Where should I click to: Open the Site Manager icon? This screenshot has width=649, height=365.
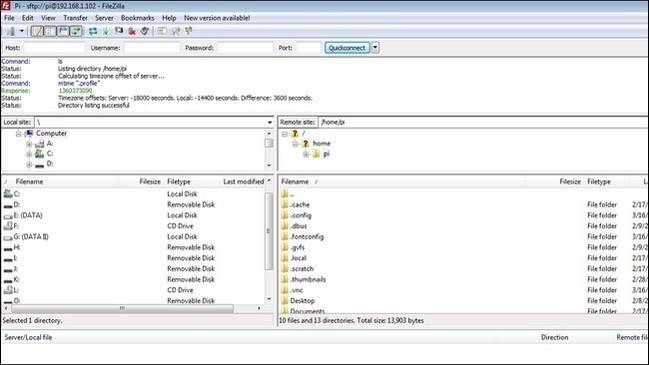point(10,31)
